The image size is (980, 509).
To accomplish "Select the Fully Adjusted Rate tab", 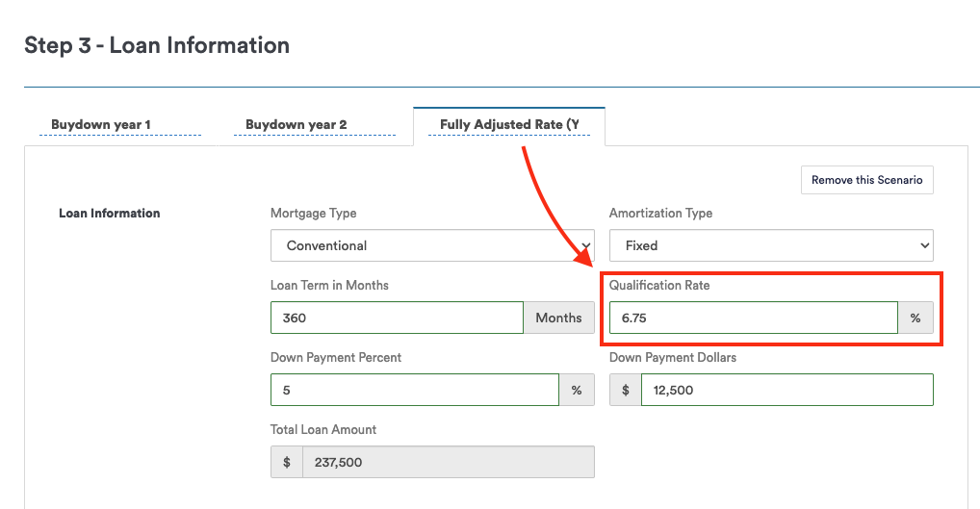I will [509, 125].
